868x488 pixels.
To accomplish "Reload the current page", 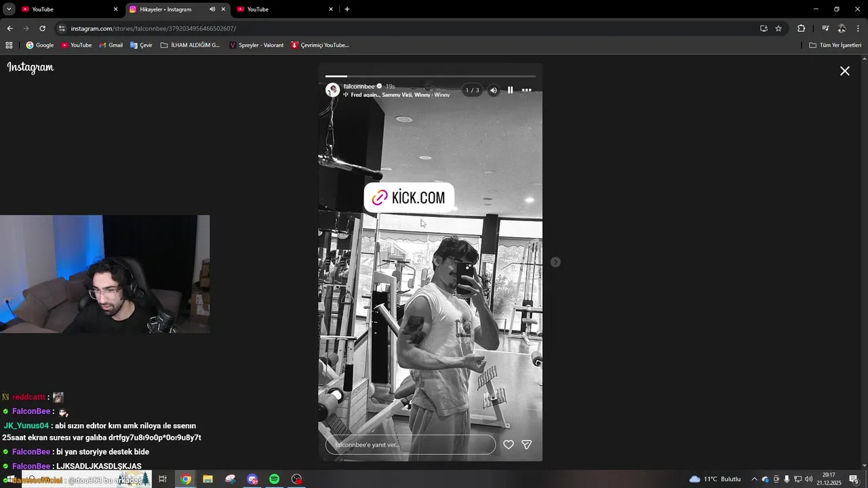I will (x=42, y=28).
